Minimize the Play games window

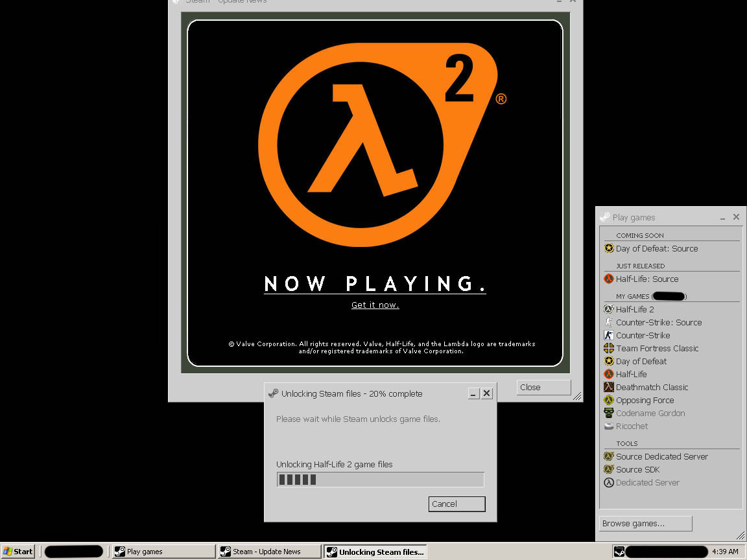tap(722, 218)
